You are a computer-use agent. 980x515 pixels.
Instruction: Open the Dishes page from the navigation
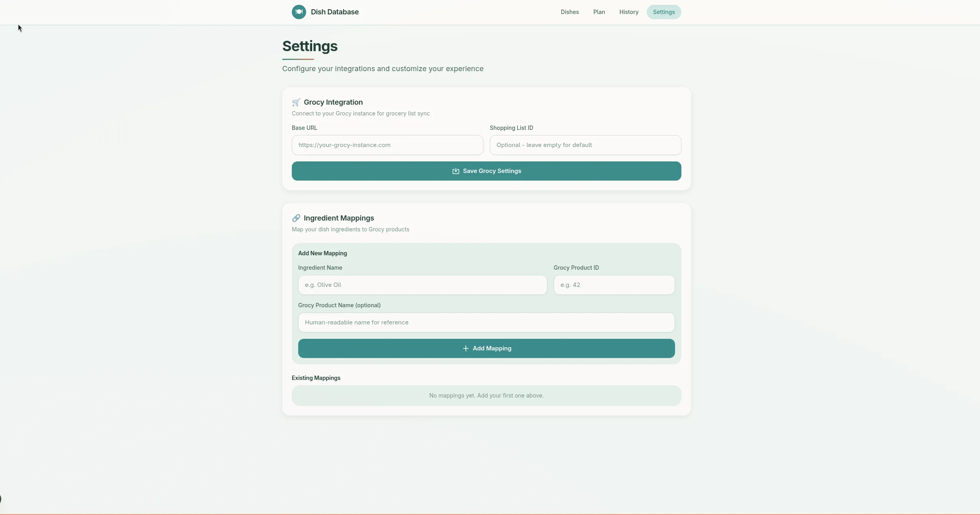(570, 12)
